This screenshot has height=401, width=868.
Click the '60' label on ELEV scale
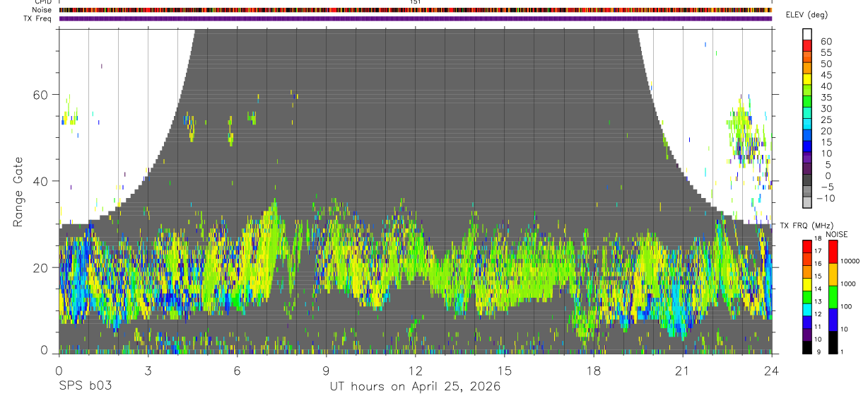[x=826, y=42]
